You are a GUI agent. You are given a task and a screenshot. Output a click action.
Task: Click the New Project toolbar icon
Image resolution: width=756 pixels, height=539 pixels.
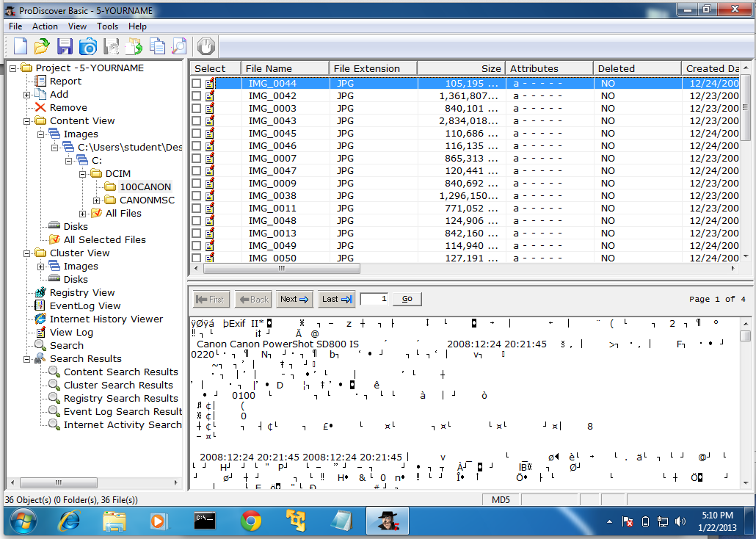tap(20, 46)
